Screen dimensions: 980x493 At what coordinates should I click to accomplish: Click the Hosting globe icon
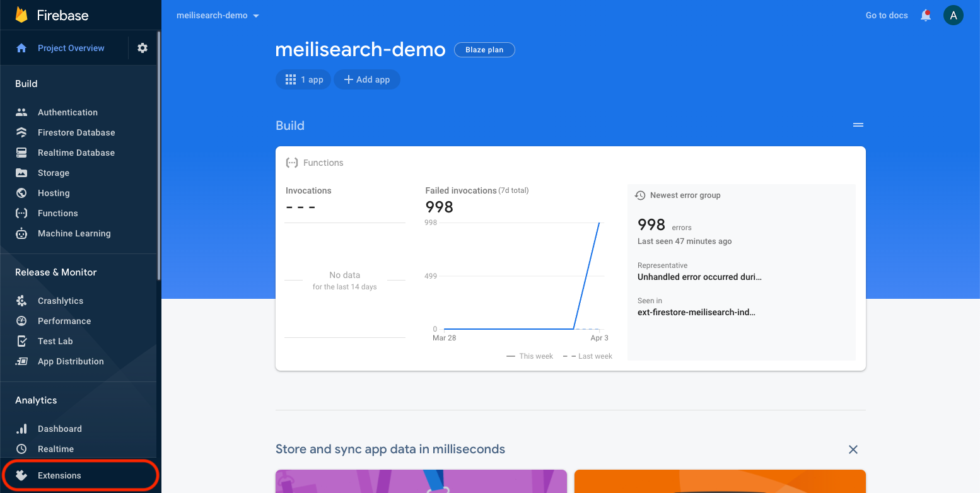[x=21, y=193]
